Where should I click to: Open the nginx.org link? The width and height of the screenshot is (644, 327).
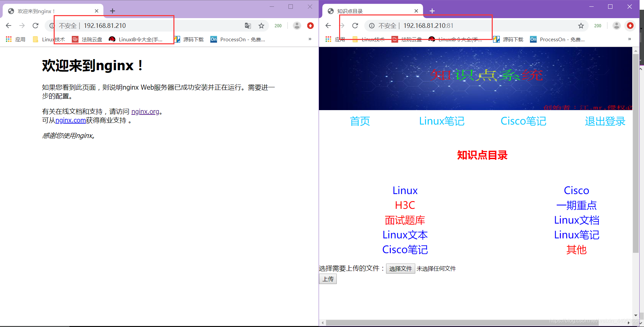(x=145, y=111)
